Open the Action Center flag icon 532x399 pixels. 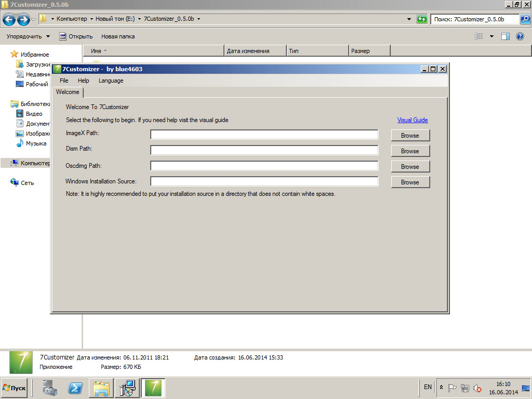coord(453,388)
